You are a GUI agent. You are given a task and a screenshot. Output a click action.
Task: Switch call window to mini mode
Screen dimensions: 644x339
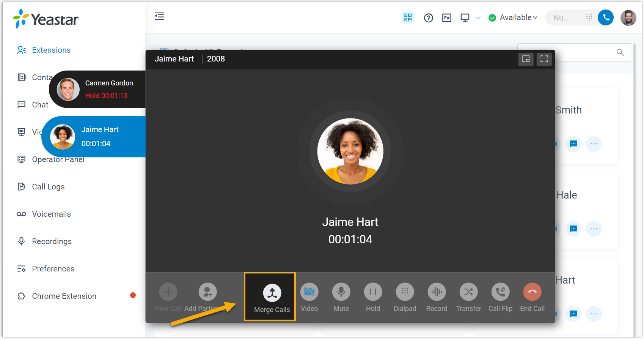point(526,59)
